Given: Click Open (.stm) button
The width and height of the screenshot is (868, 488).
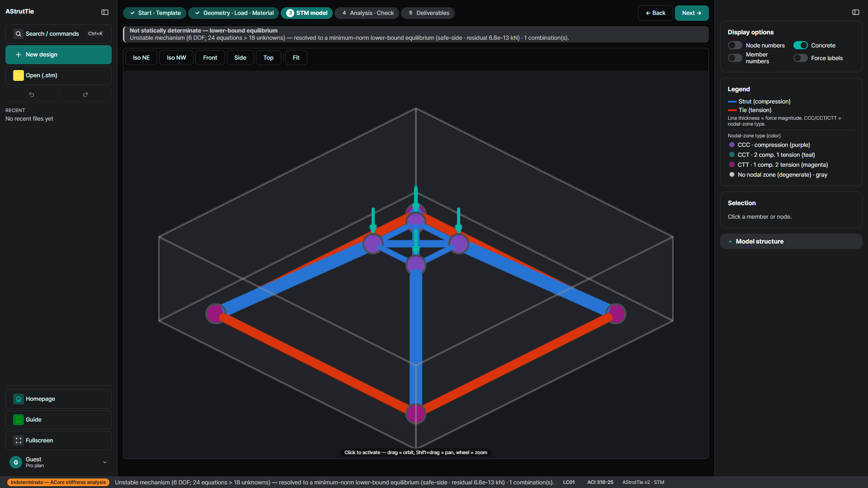Looking at the screenshot, I should point(58,75).
